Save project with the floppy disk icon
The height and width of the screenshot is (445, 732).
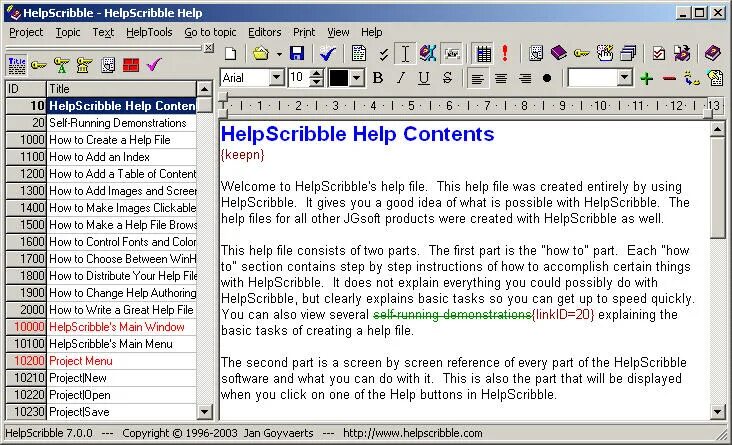(297, 53)
